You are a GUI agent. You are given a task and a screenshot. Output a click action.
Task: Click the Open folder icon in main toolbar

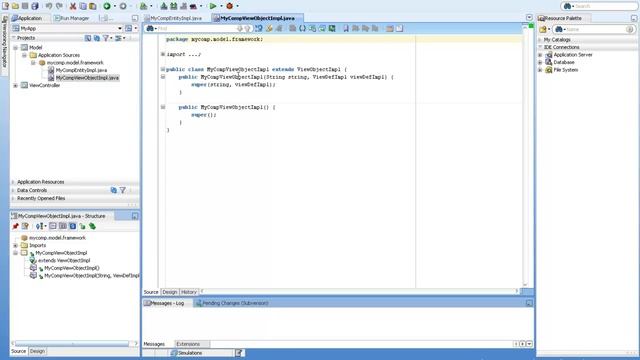coord(16,6)
